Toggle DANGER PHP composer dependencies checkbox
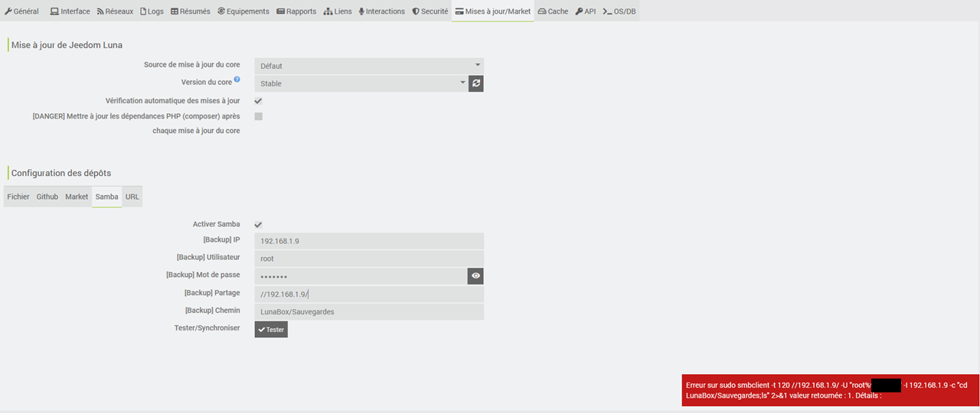This screenshot has width=980, height=413. point(259,116)
